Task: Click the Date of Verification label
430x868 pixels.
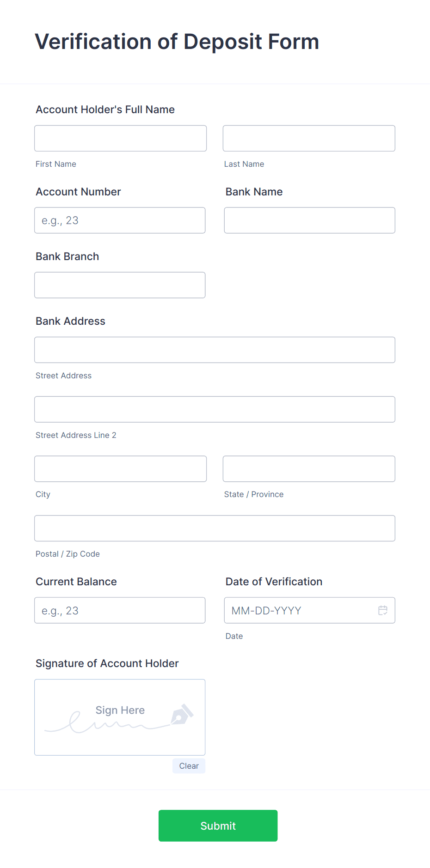Action: 274,582
